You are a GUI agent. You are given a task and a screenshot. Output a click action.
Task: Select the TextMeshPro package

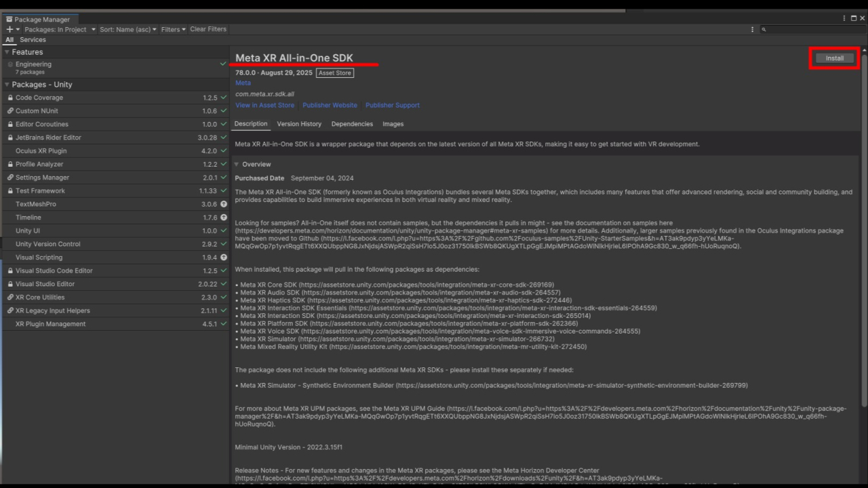point(115,204)
